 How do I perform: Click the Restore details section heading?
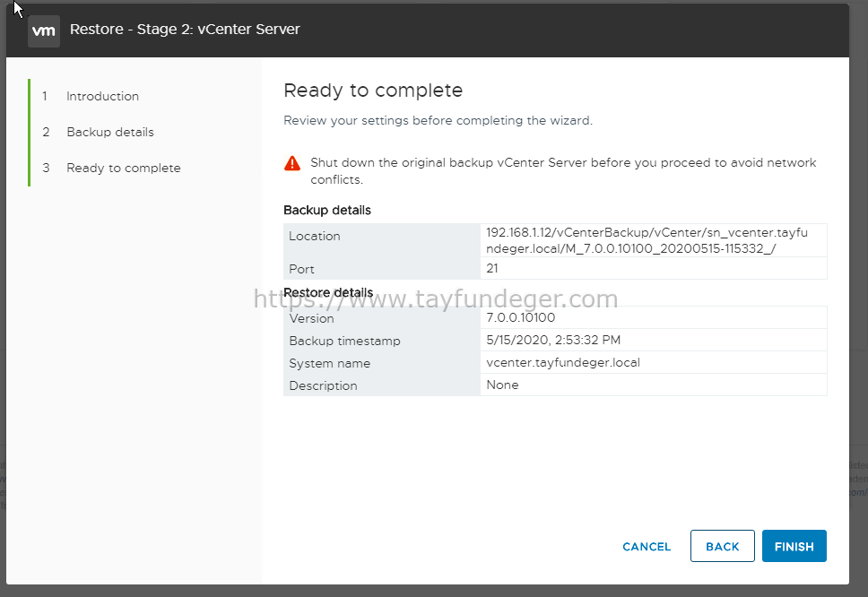click(328, 293)
